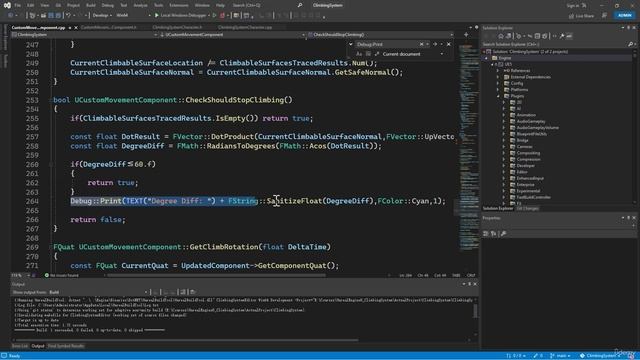The image size is (640, 360).
Task: Click the Live Share icon
Action: point(571,16)
